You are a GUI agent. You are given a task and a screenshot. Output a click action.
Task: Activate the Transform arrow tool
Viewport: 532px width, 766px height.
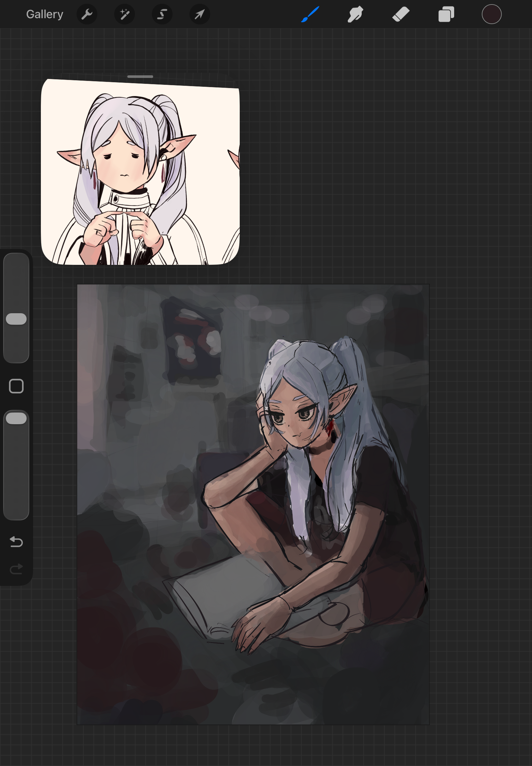[200, 14]
